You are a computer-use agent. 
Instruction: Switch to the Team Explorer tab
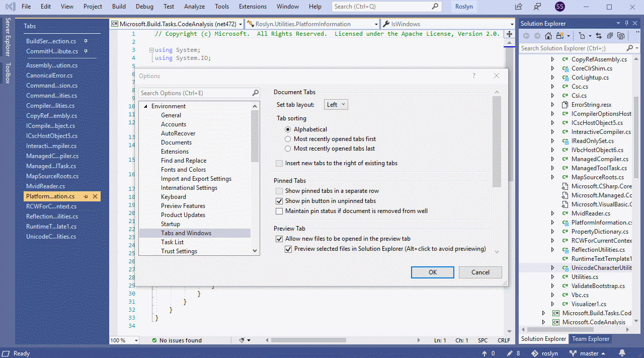click(x=591, y=339)
